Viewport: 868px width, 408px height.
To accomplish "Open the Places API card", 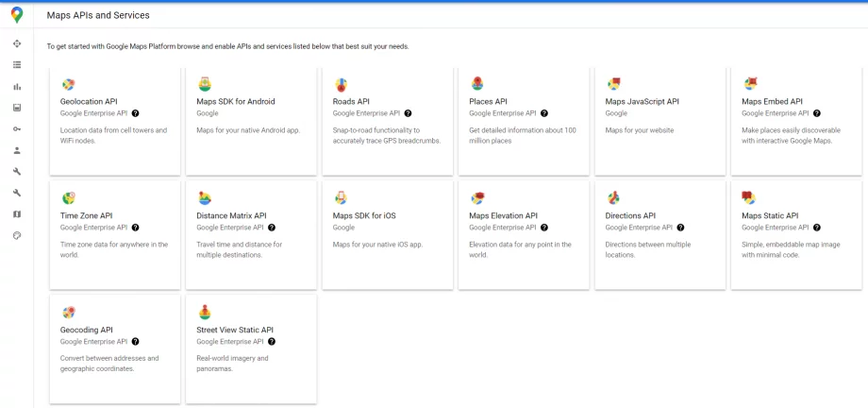I will point(524,122).
